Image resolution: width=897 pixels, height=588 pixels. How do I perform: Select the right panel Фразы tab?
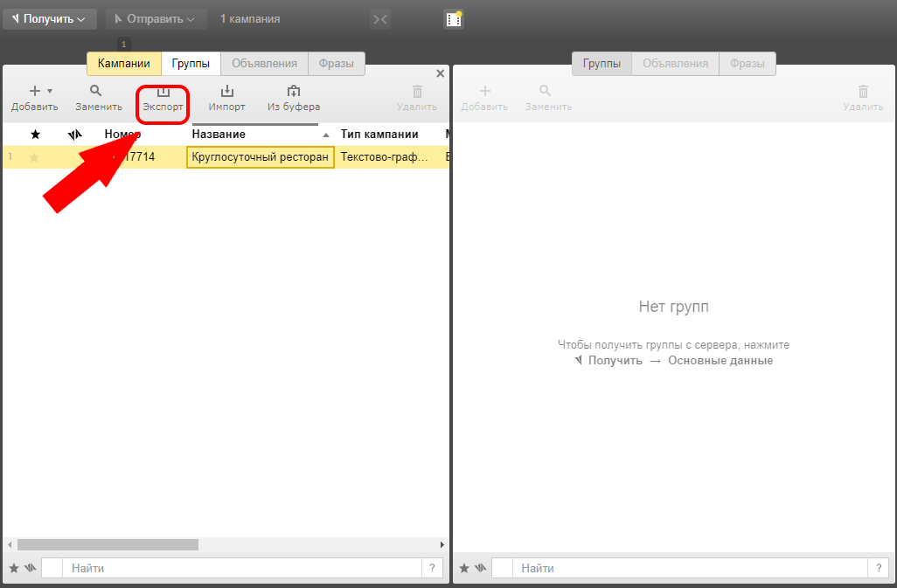(x=747, y=64)
